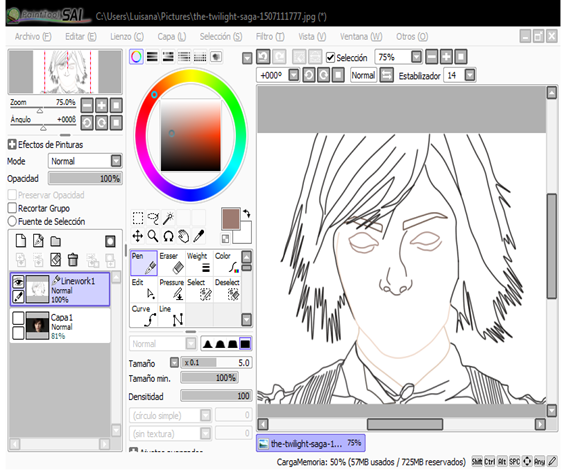This screenshot has width=566, height=476.
Task: Open the Ventana menu
Action: [x=361, y=36]
